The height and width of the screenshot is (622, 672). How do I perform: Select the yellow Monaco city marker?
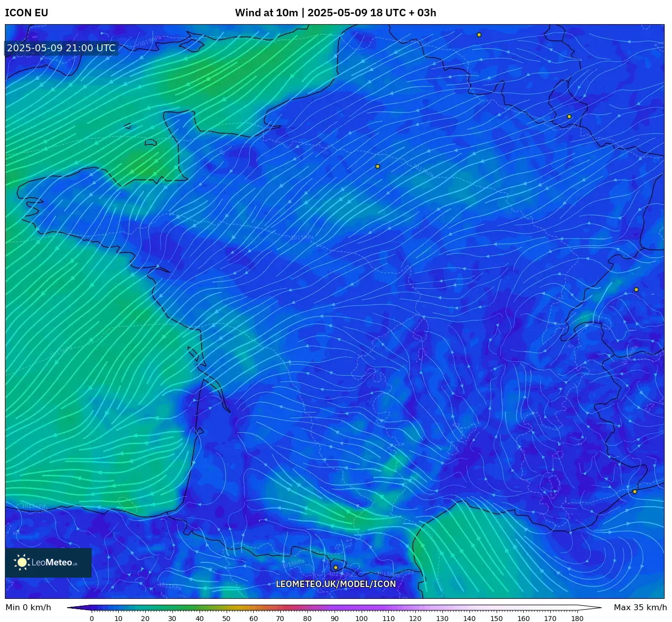(635, 492)
